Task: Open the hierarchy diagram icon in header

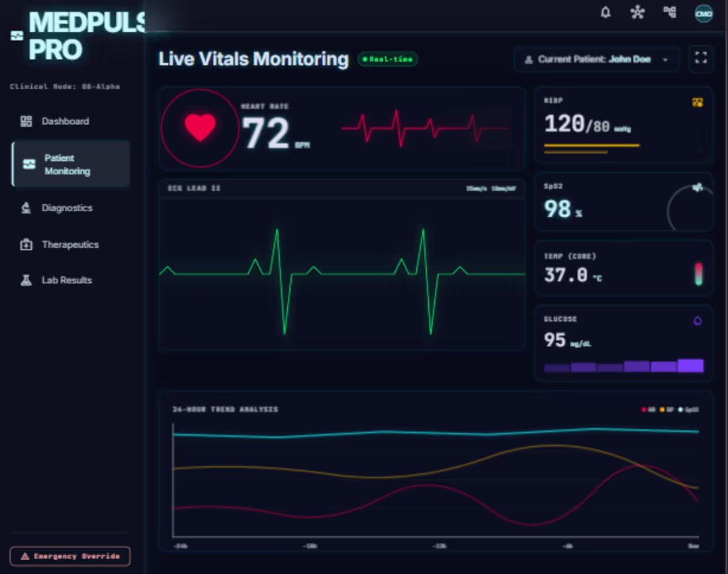Action: coord(670,12)
